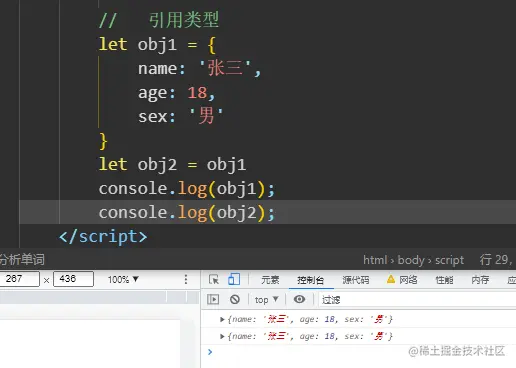Click the let obj2 = obj1 line
516x368 pixels.
click(x=172, y=165)
